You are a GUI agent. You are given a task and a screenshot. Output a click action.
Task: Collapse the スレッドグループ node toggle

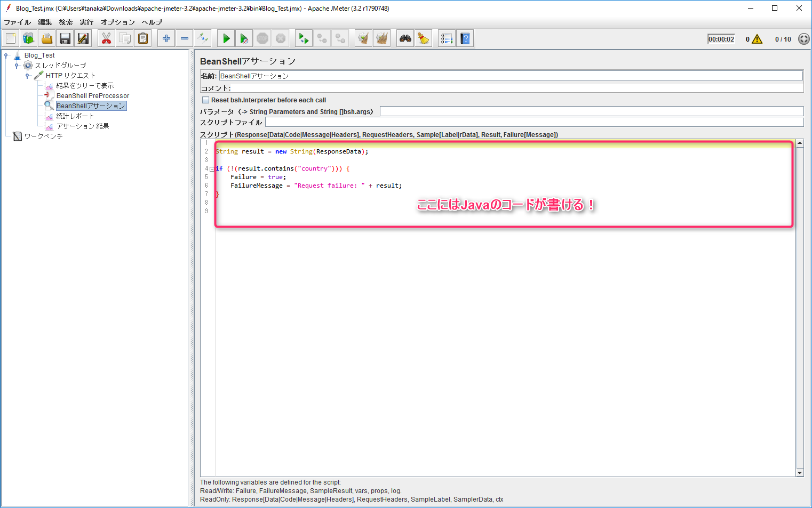[x=17, y=66]
